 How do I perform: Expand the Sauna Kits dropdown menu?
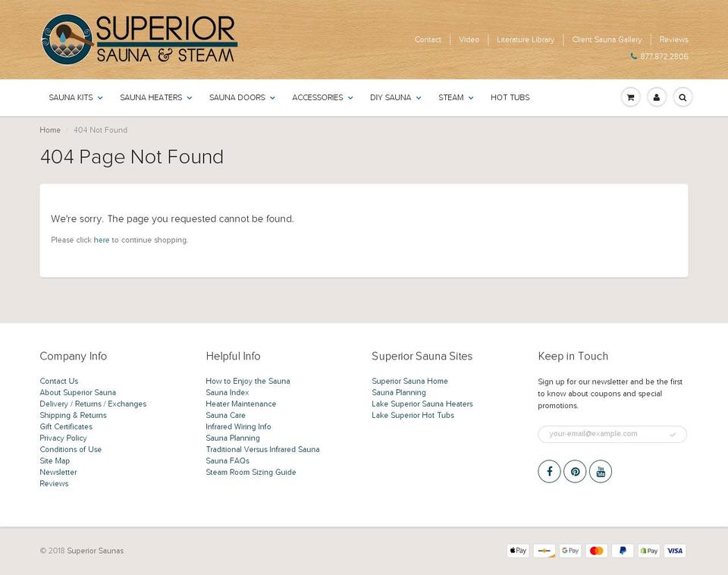[76, 98]
